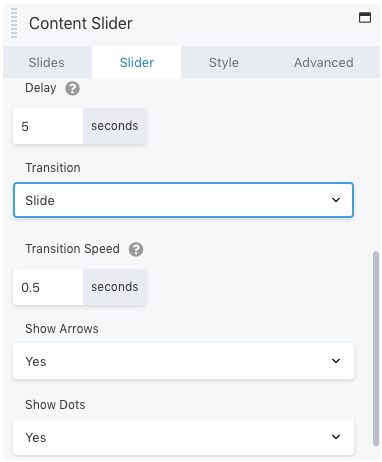Click the Show Dots chevron arrow
Image resolution: width=382 pixels, height=462 pixels.
tap(336, 437)
